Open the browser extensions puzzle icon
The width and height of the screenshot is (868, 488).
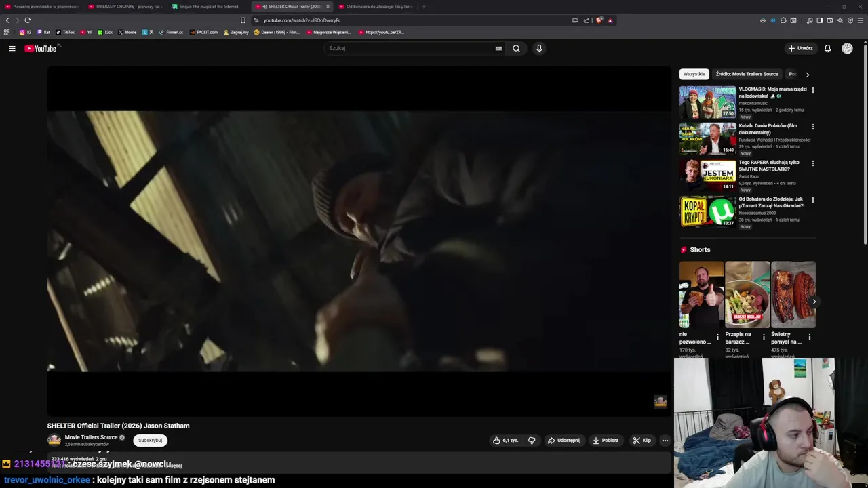(783, 20)
